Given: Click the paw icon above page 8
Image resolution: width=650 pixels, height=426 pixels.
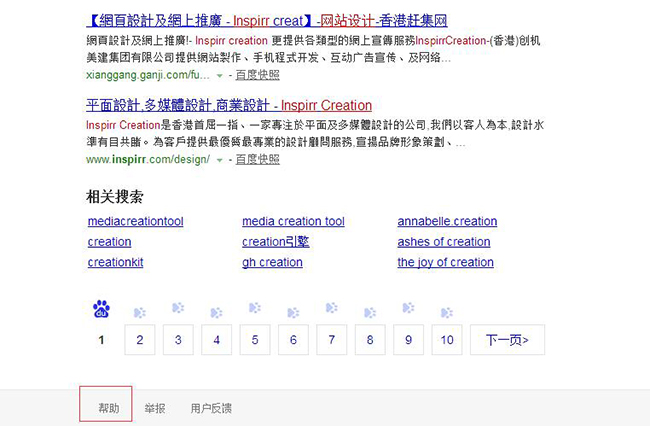Looking at the screenshot, I should [x=370, y=312].
